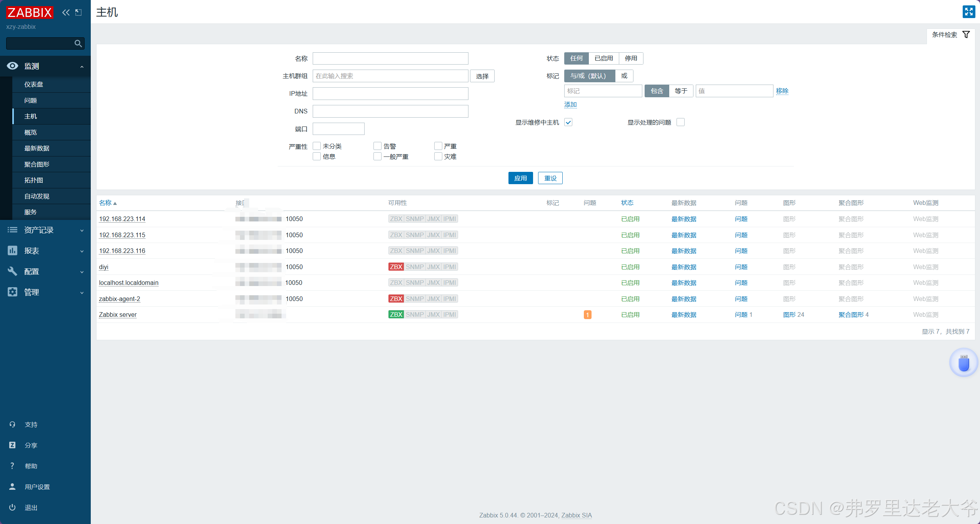
Task: Open the floating blue assistant icon
Action: [x=963, y=363]
